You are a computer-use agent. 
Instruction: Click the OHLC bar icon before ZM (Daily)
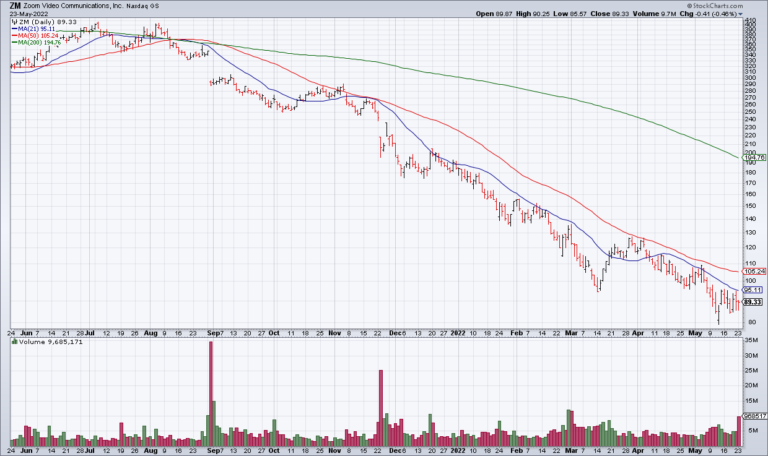[x=15, y=22]
